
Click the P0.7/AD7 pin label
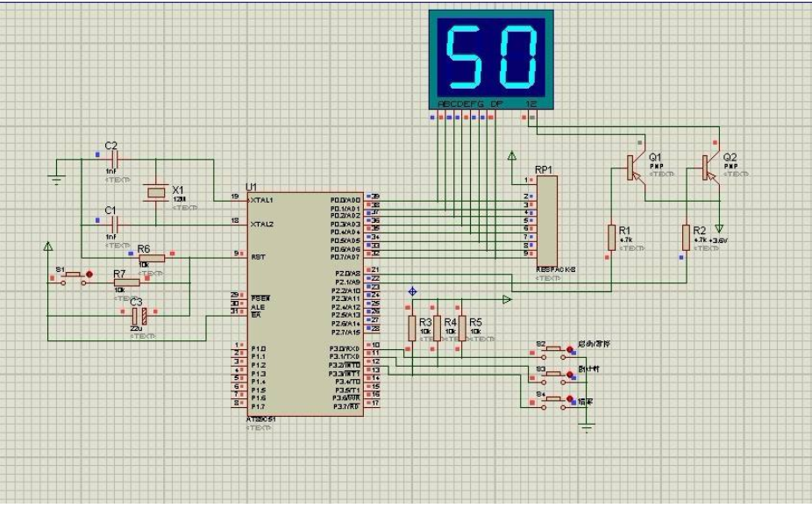point(345,257)
